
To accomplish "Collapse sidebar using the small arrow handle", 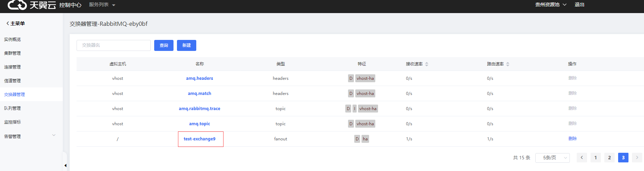I will click(x=65, y=165).
